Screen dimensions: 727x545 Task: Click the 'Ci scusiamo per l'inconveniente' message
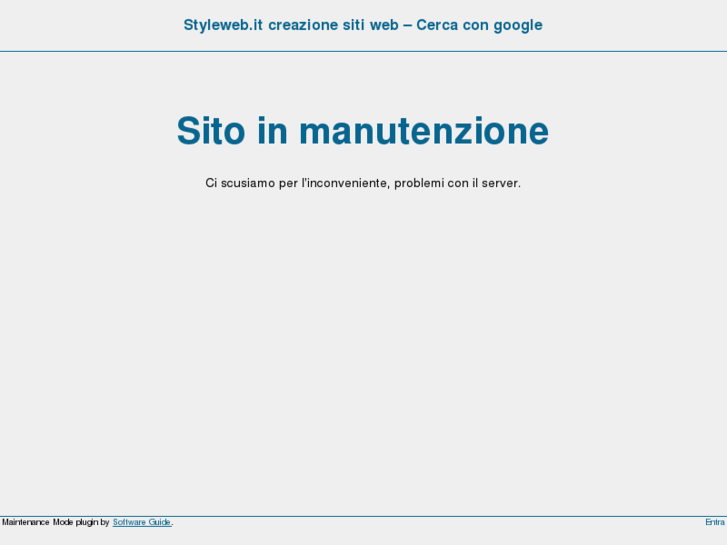pyautogui.click(x=363, y=183)
